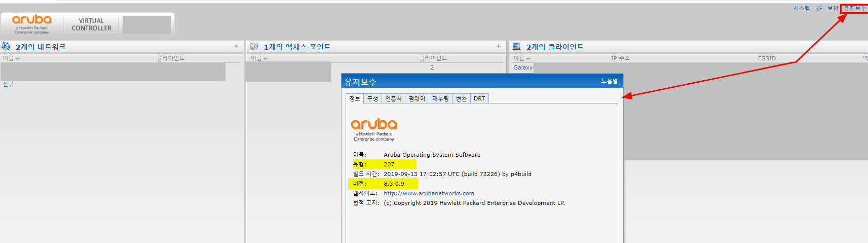Click the 도움말 help link in dialog title
868x243 pixels.
[x=610, y=81]
